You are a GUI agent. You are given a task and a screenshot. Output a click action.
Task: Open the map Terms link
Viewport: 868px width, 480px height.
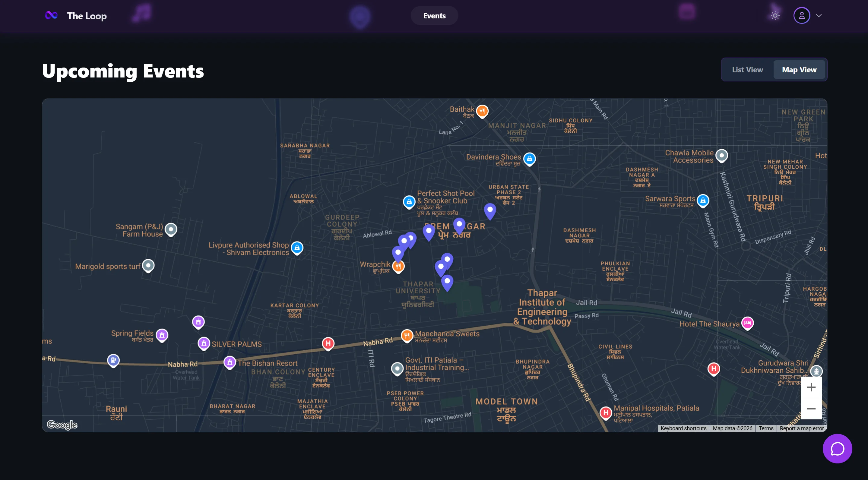766,428
